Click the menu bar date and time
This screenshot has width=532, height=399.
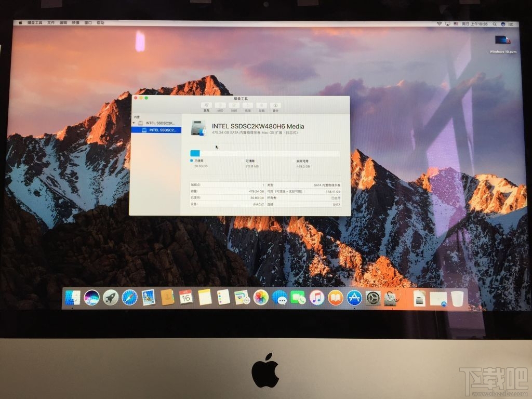tap(475, 24)
